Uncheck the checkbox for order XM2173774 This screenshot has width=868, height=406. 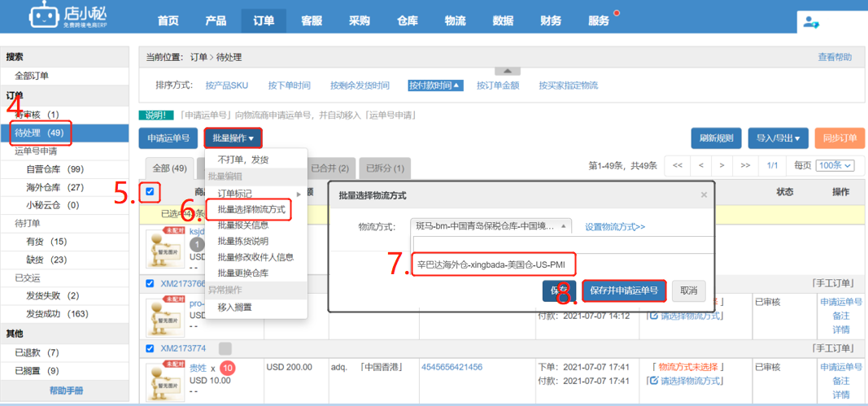(x=150, y=348)
